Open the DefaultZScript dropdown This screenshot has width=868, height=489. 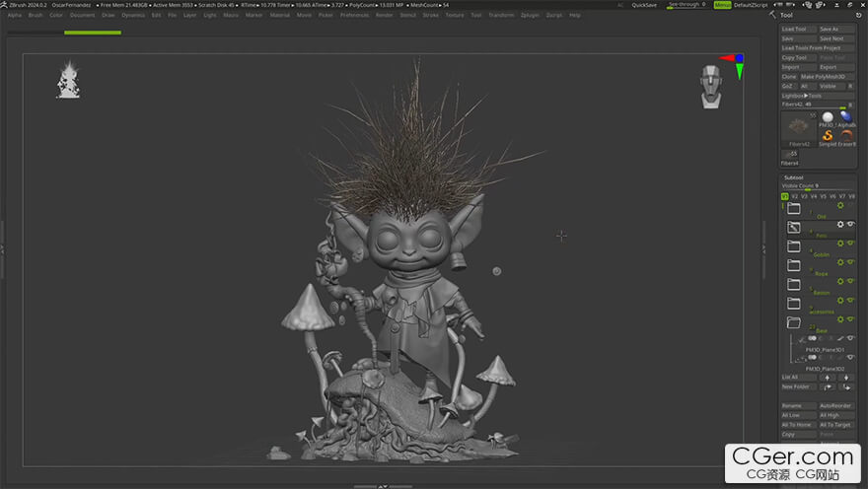pos(751,5)
